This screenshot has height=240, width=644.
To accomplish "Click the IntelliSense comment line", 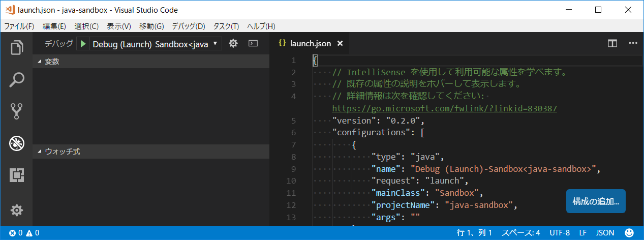I will point(449,72).
